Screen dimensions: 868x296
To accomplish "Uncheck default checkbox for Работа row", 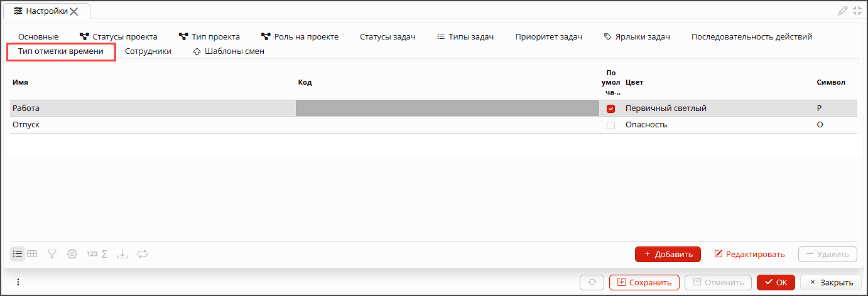I will [x=610, y=108].
